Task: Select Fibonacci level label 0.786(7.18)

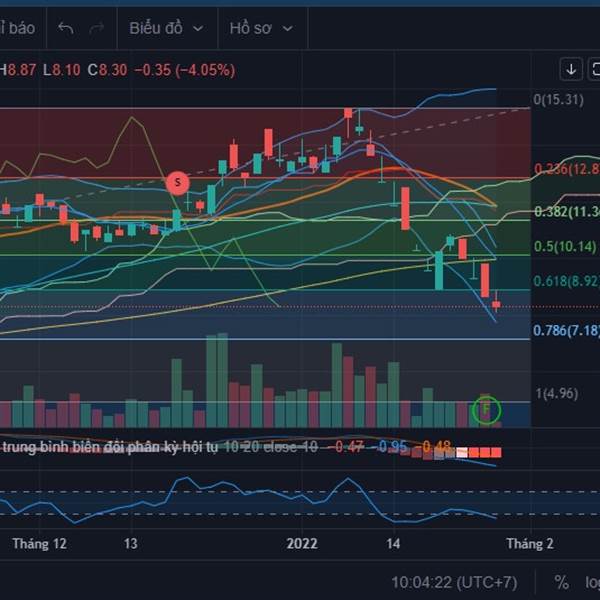Action: [566, 330]
